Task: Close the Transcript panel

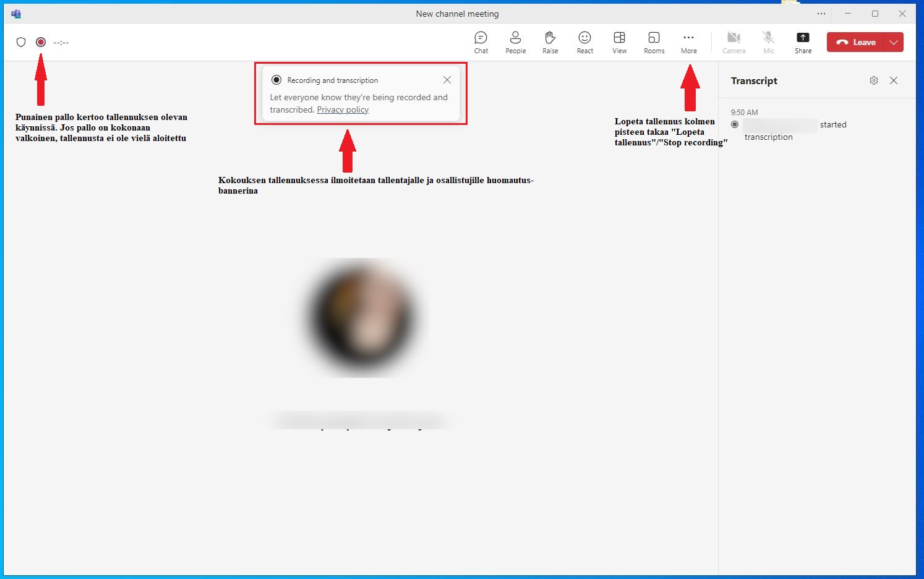Action: click(894, 80)
